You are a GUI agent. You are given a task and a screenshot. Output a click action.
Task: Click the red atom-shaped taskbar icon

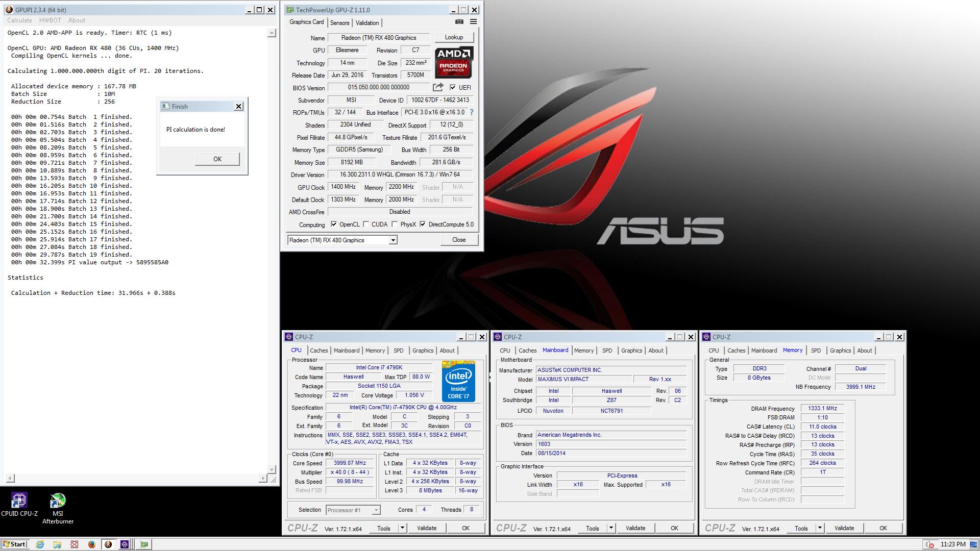point(75,544)
